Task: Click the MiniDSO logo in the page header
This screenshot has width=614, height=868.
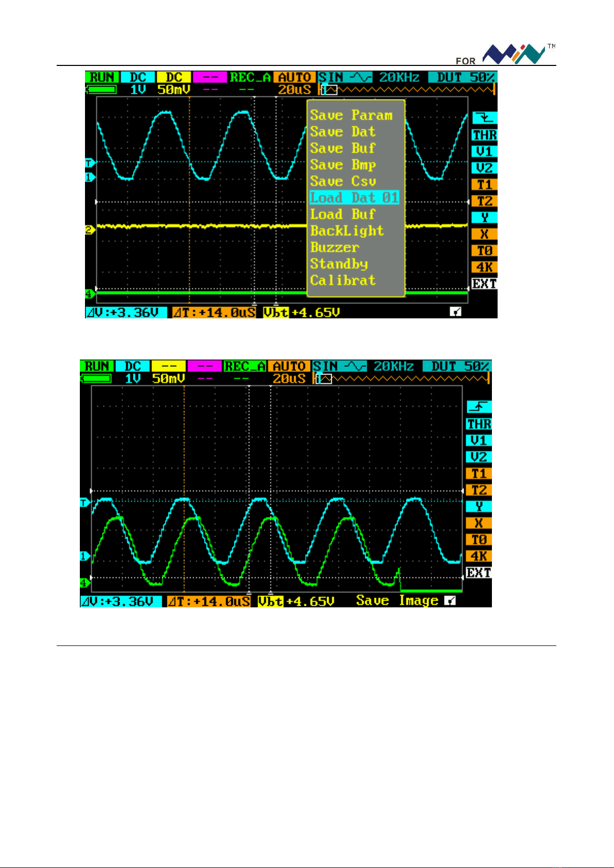Action: [514, 54]
